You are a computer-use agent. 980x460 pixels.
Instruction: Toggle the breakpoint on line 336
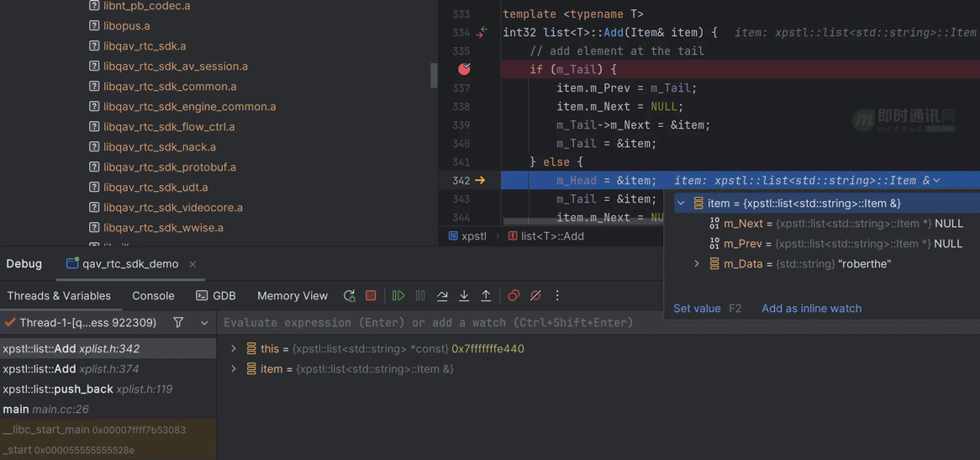(x=464, y=69)
